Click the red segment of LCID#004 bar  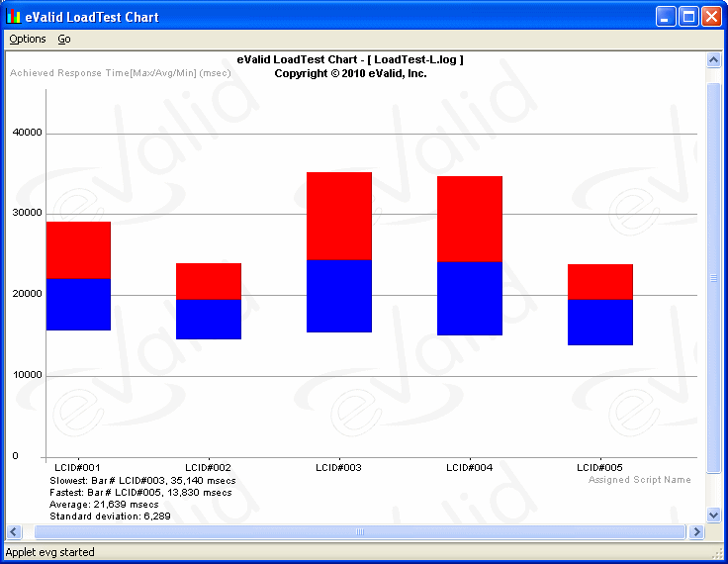pos(470,219)
